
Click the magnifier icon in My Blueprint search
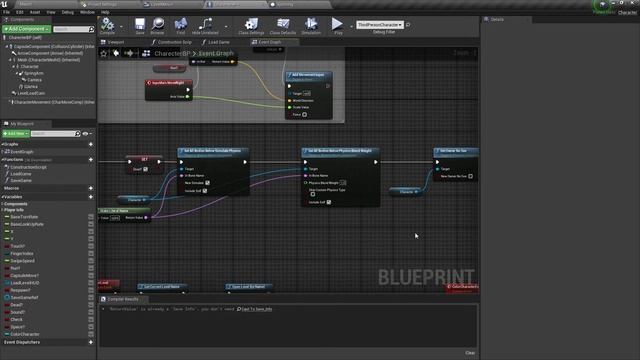pyautogui.click(x=78, y=133)
